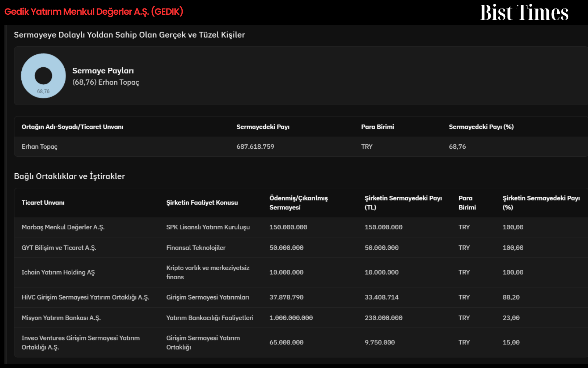This screenshot has width=588, height=368.
Task: Click 'Sermayeye Dolaylı Yoldan Sahip Olan' heading
Action: click(129, 35)
